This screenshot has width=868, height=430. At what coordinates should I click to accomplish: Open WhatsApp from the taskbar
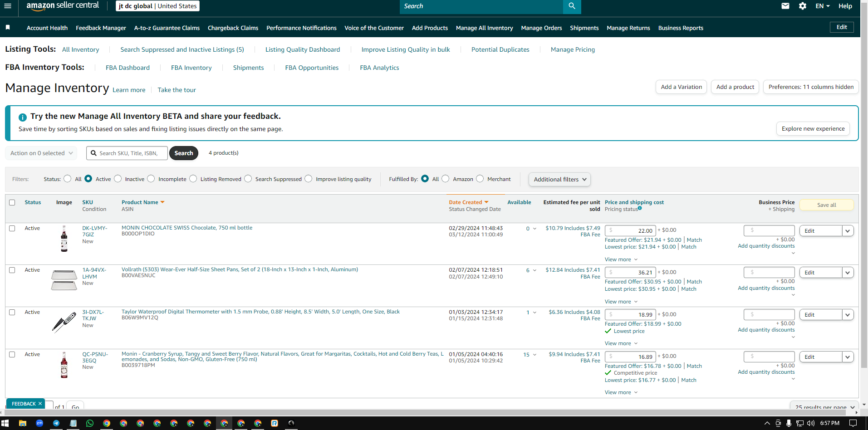tap(90, 423)
